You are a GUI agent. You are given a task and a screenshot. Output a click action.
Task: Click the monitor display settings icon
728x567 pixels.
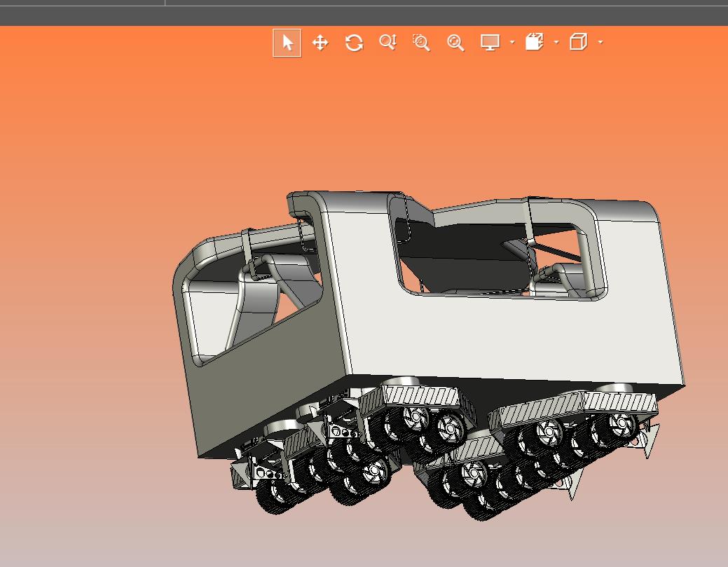[x=490, y=42]
